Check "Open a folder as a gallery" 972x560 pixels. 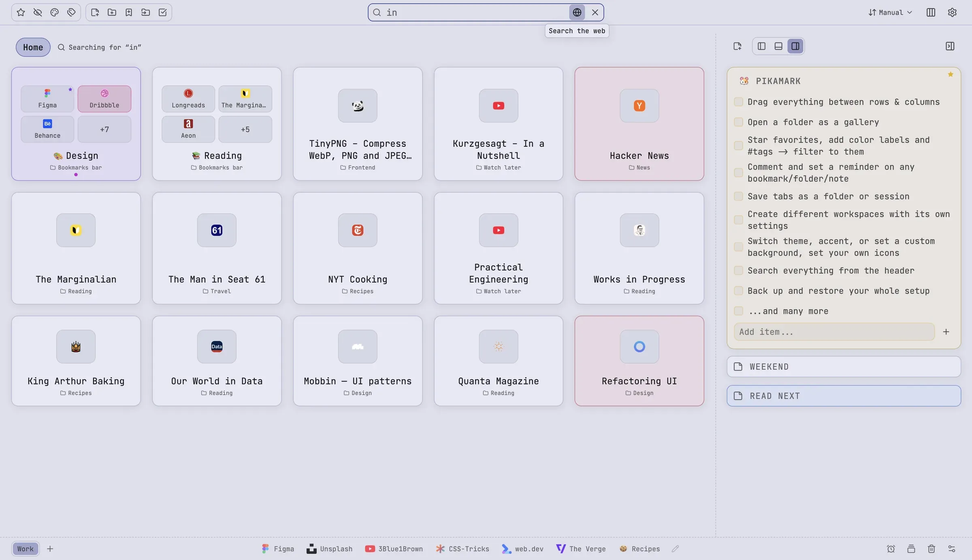pos(739,122)
